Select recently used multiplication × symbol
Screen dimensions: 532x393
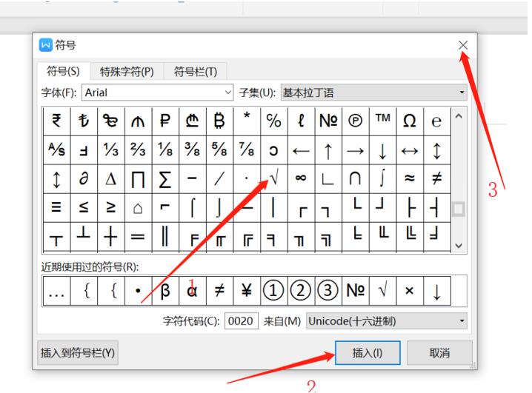pyautogui.click(x=410, y=291)
